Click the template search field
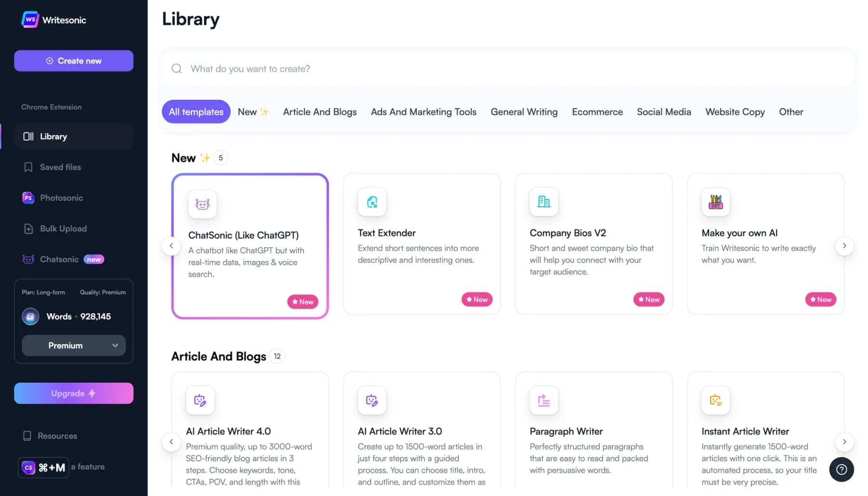The height and width of the screenshot is (496, 868). [434, 68]
